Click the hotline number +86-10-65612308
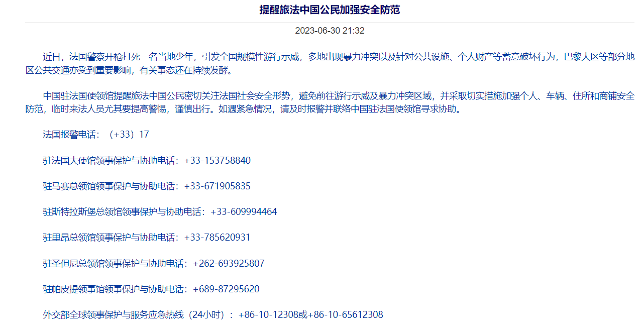The height and width of the screenshot is (334, 644). (x=345, y=315)
